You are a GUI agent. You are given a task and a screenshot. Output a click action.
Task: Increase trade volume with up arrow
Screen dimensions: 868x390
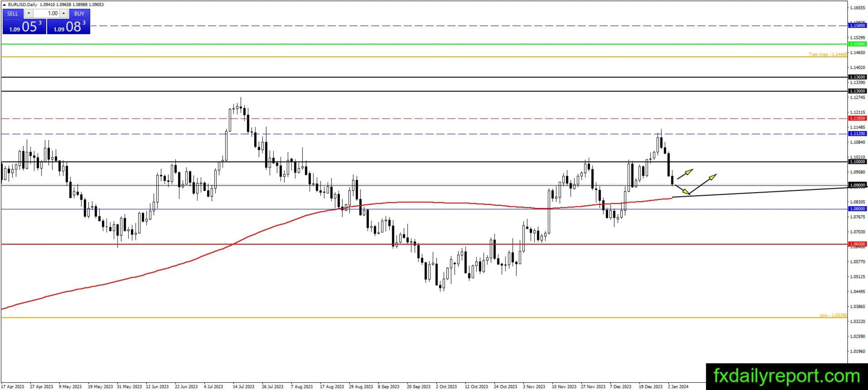pyautogui.click(x=64, y=14)
